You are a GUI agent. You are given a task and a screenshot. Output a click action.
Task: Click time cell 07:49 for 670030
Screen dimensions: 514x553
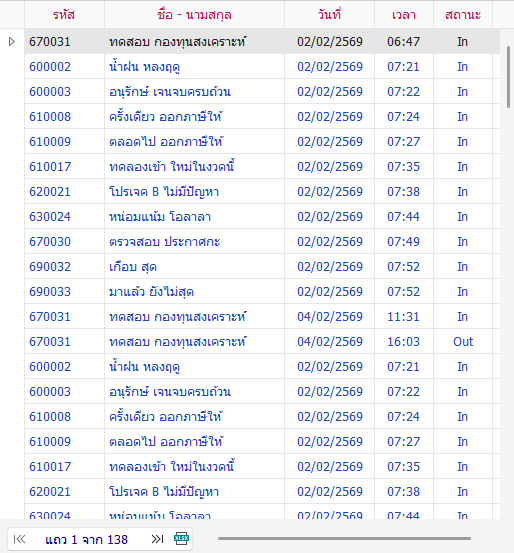pyautogui.click(x=404, y=242)
